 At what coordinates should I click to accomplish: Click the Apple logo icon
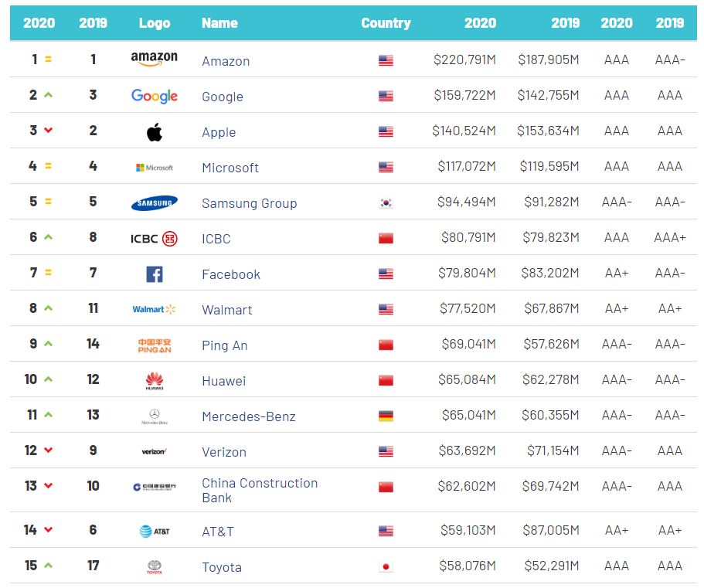point(155,132)
